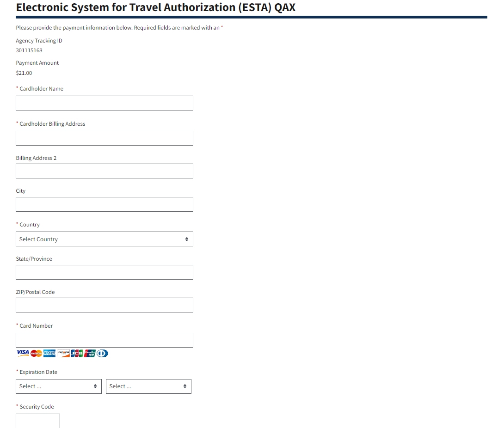Image resolution: width=504 pixels, height=428 pixels.
Task: Open the Select Country dropdown
Action: (x=104, y=239)
